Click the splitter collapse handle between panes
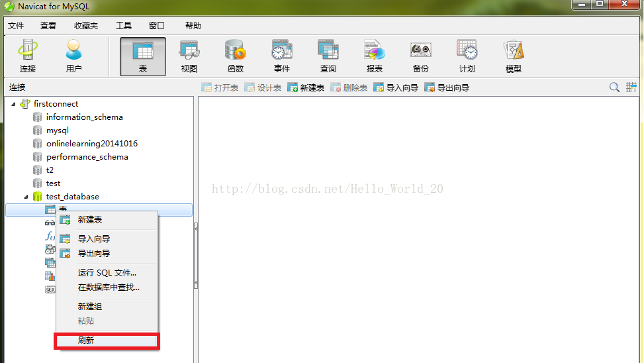 (196, 255)
